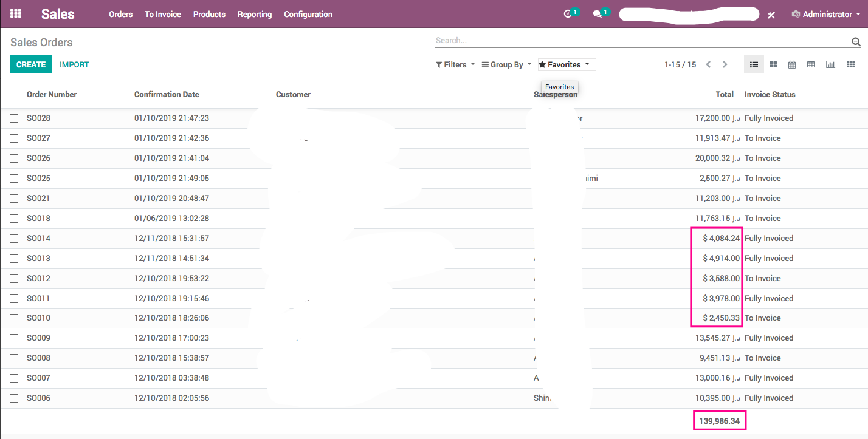Open the Products menu
The image size is (868, 439).
click(x=209, y=14)
